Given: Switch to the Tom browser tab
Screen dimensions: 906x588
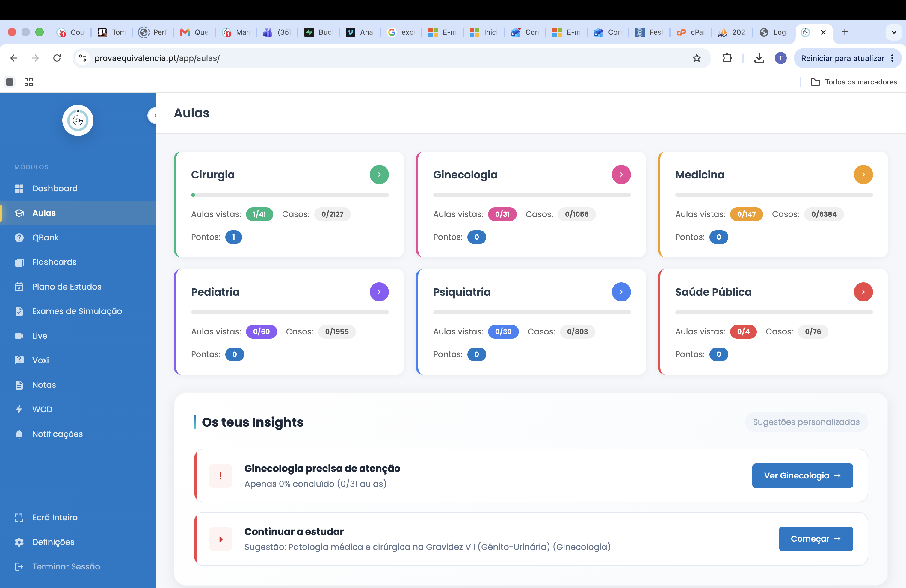Looking at the screenshot, I should tap(111, 32).
